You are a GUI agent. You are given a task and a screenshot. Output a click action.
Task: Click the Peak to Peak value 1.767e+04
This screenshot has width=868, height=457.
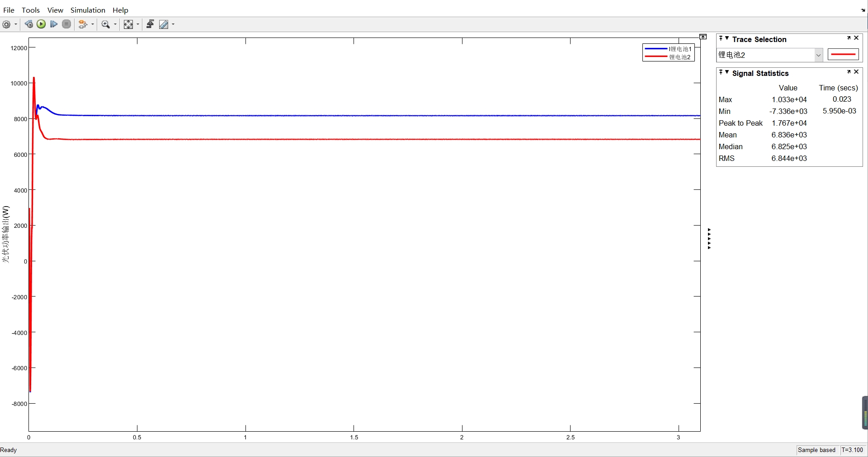click(789, 123)
